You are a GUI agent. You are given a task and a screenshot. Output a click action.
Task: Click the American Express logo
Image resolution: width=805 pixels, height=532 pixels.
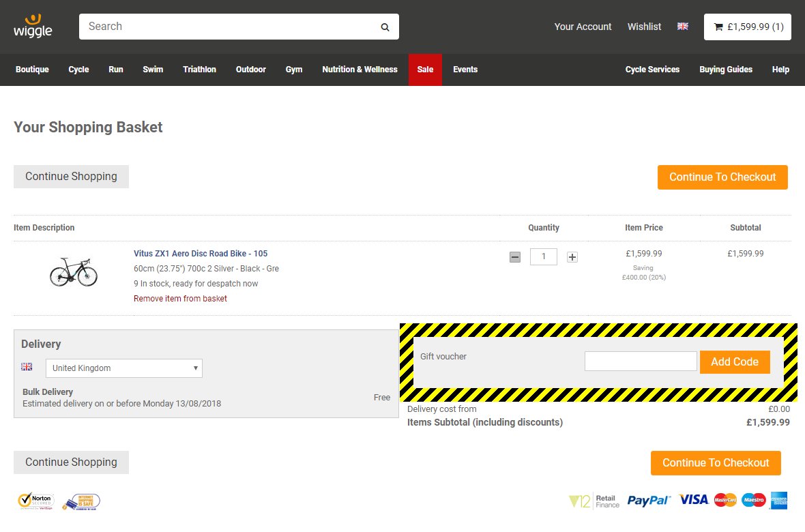(779, 500)
